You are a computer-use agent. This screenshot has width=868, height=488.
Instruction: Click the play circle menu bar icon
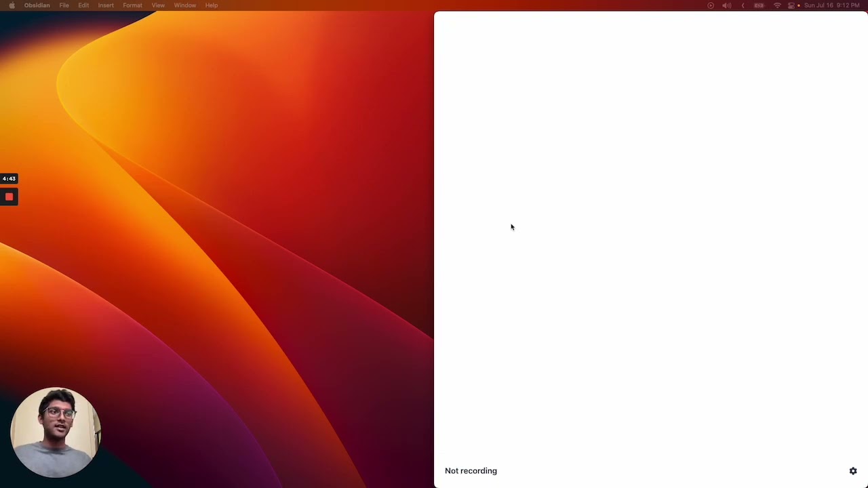click(x=711, y=5)
